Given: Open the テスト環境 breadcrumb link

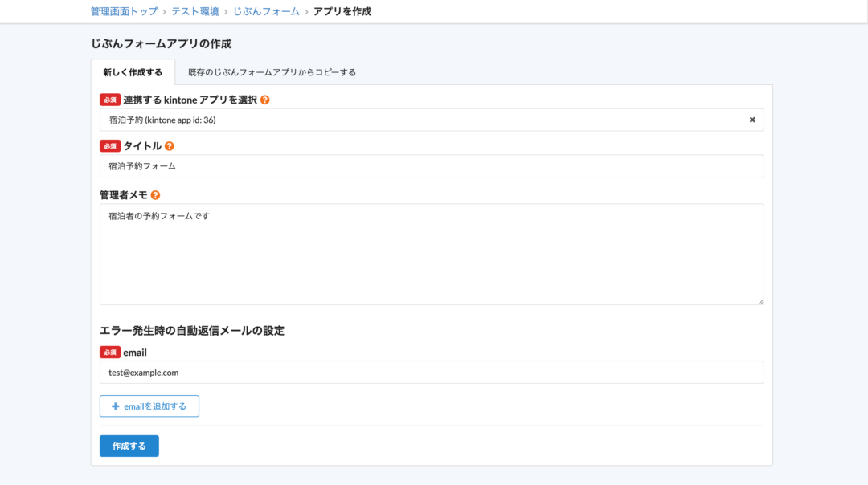Looking at the screenshot, I should 195,11.
